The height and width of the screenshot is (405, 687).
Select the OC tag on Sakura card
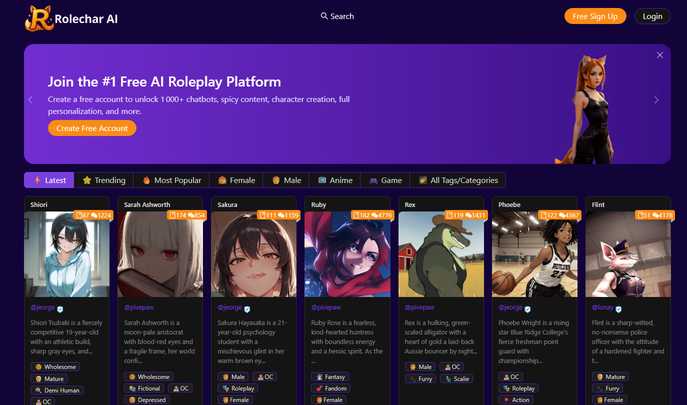264,377
